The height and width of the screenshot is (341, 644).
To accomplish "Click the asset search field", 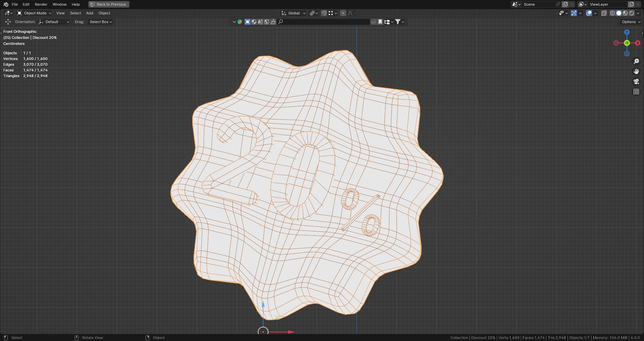I will click(x=323, y=22).
